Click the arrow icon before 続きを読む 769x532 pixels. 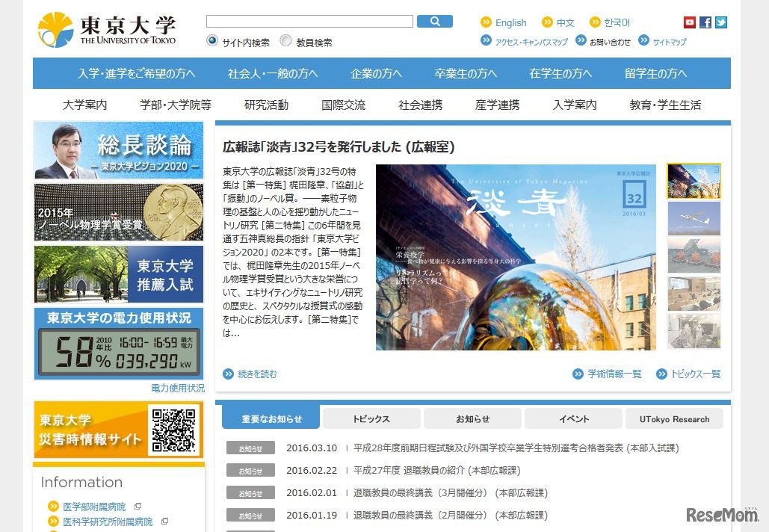228,374
